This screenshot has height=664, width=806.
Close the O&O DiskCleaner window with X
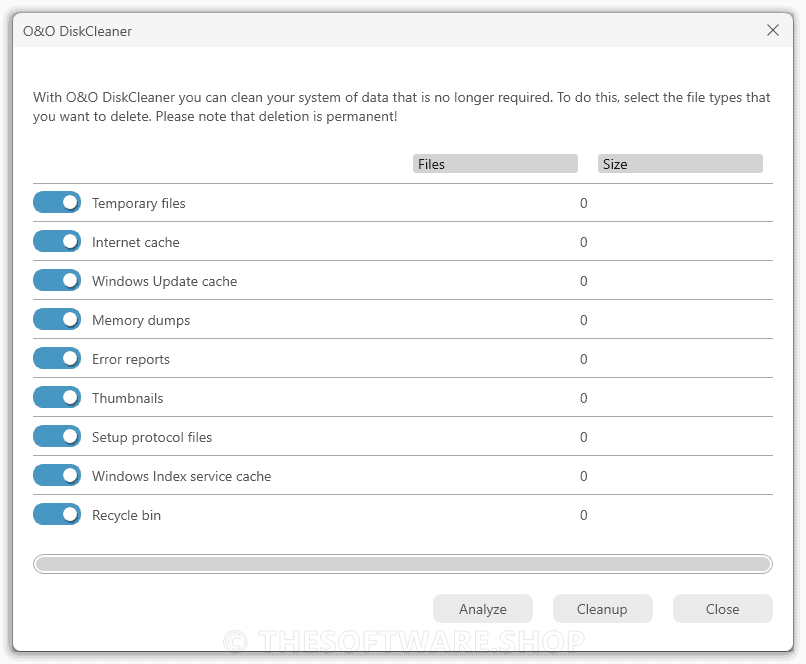pyautogui.click(x=773, y=30)
